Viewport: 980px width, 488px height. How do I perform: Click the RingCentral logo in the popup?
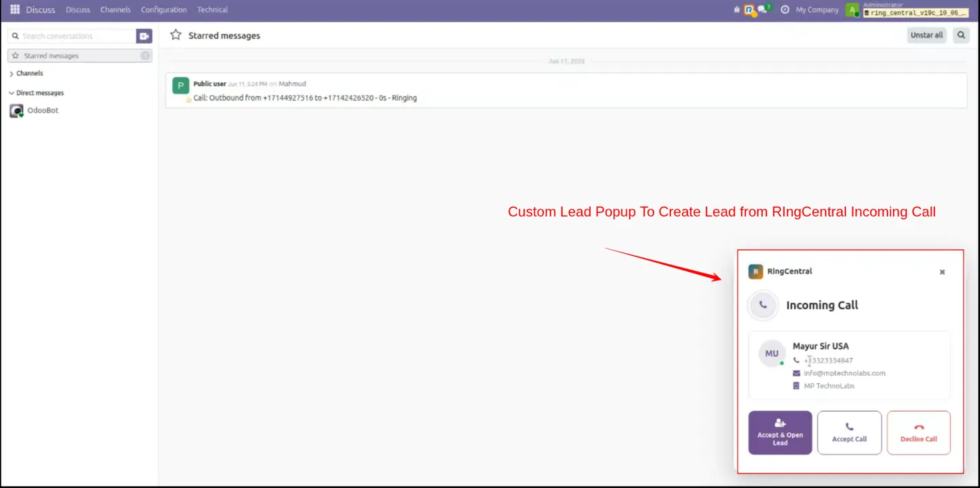point(755,272)
